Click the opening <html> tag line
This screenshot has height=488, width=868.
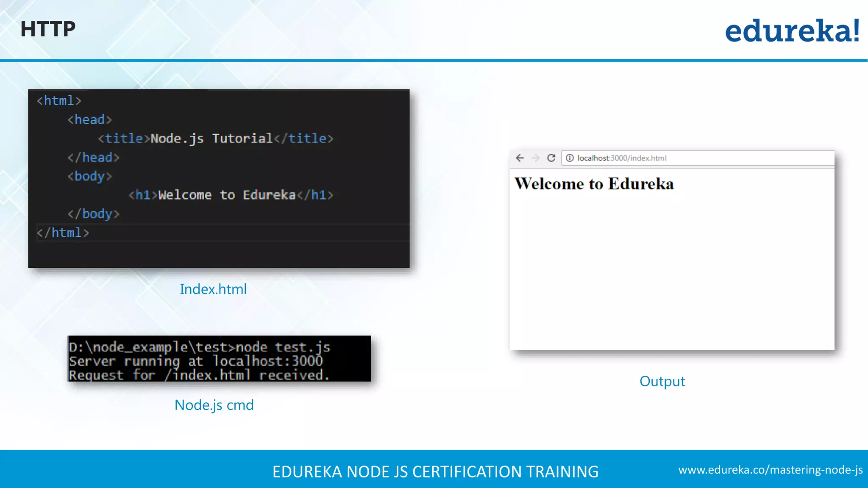pos(59,101)
